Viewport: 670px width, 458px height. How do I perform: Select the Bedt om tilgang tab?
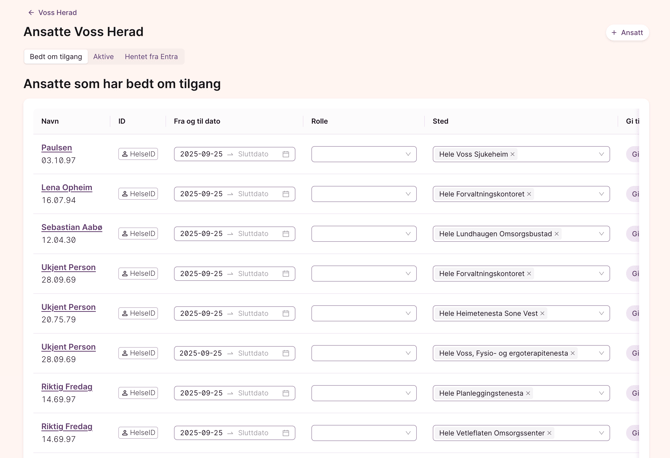click(56, 56)
